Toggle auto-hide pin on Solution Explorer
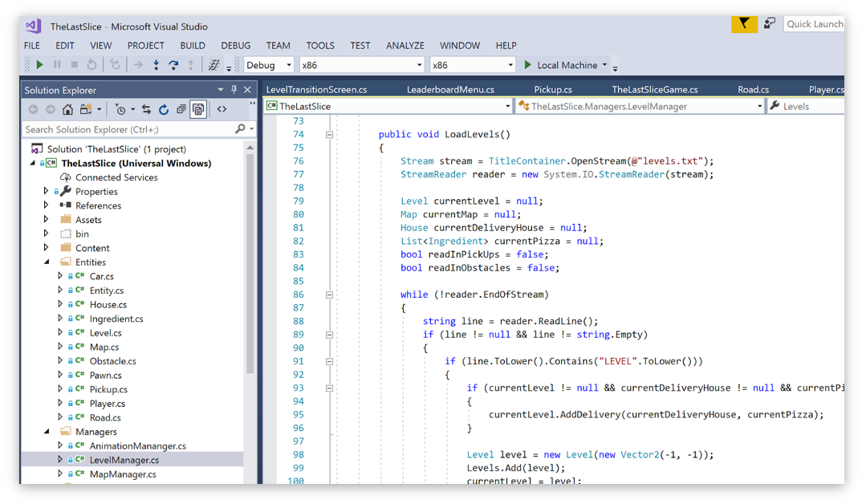862x504 pixels. click(x=234, y=90)
